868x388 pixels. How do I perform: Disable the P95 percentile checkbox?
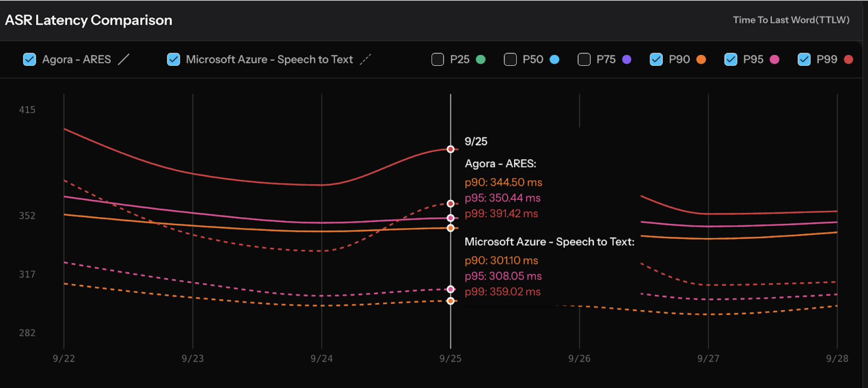coord(731,60)
